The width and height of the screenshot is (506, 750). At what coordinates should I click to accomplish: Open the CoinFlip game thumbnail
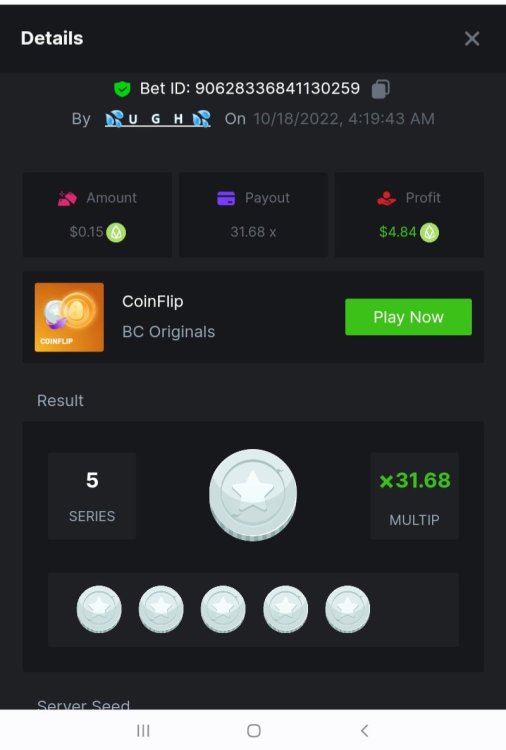(x=69, y=317)
